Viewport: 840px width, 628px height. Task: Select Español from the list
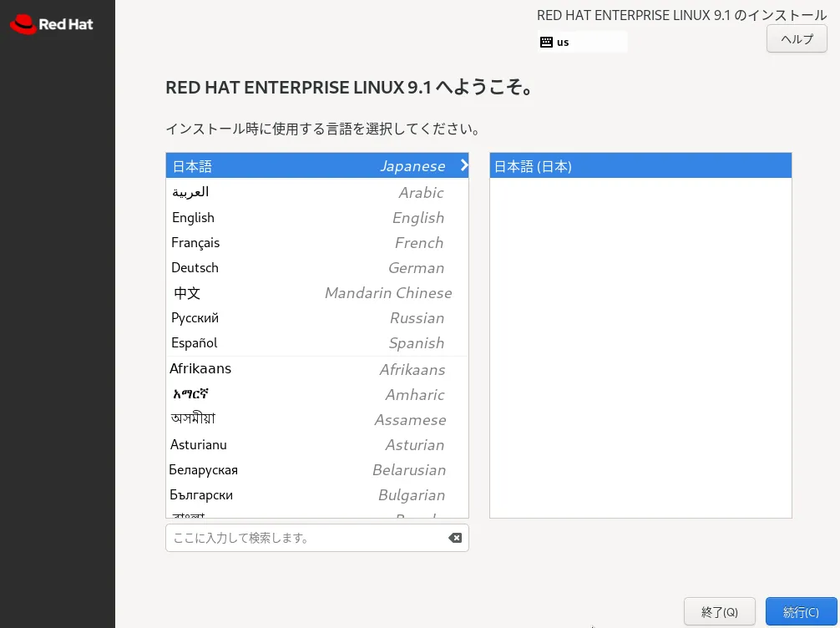click(x=316, y=343)
